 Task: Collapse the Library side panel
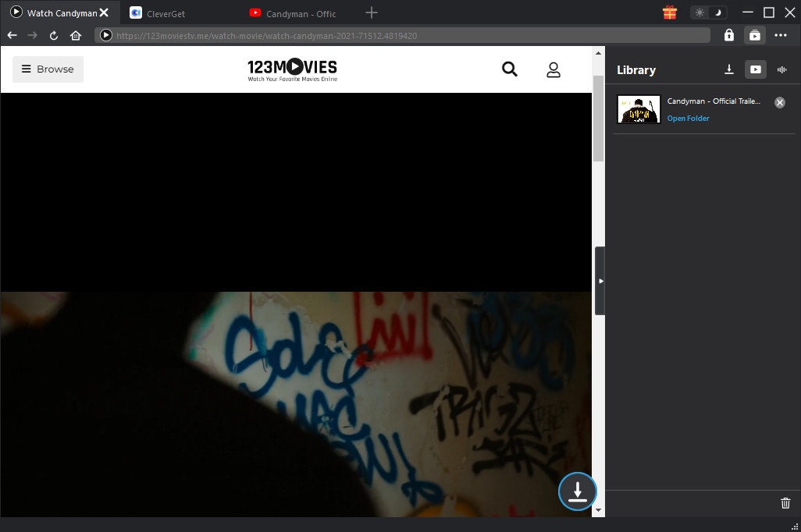(x=600, y=281)
